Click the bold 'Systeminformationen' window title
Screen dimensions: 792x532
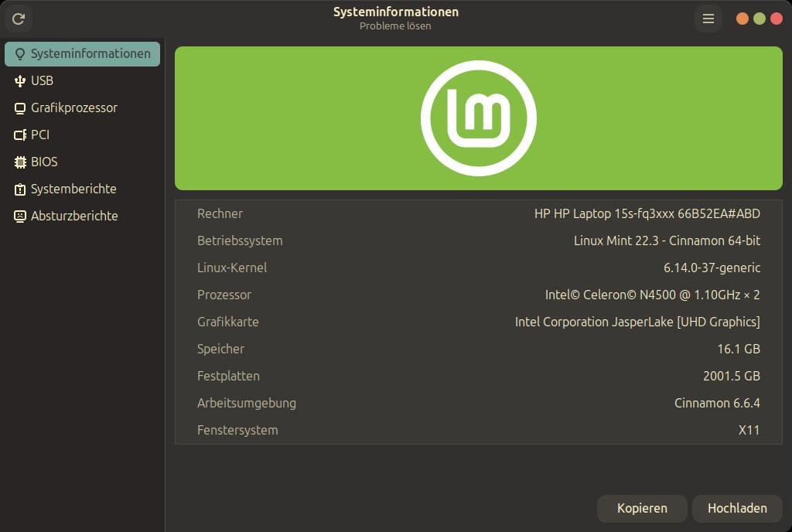coord(396,12)
